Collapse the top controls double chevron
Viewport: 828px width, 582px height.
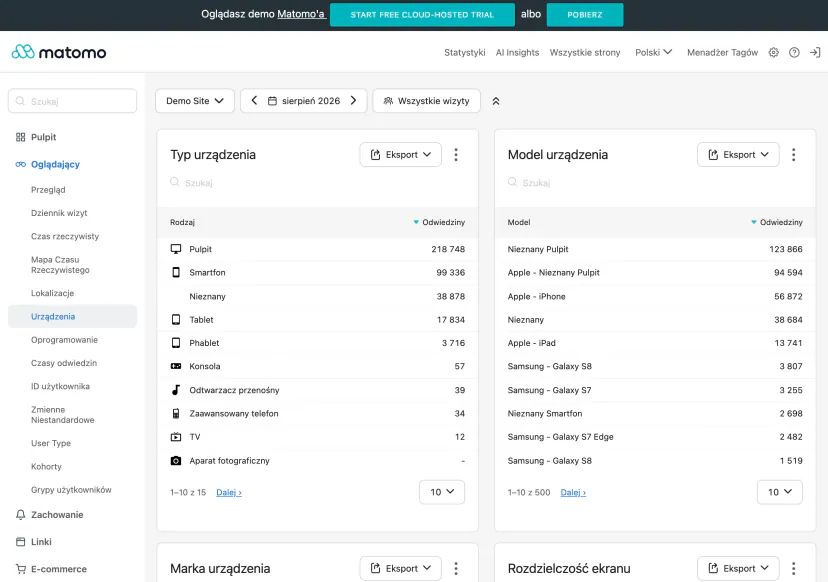495,101
